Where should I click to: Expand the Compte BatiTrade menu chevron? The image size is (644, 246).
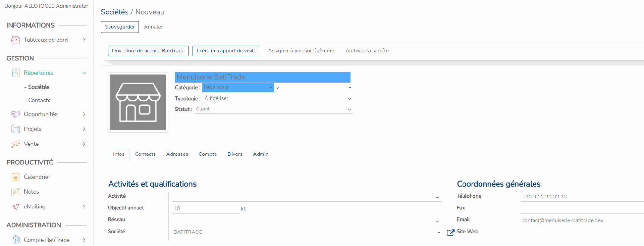(84, 240)
